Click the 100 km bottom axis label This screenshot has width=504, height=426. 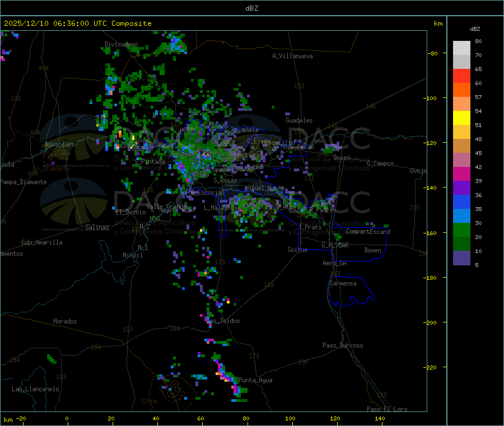[290, 418]
